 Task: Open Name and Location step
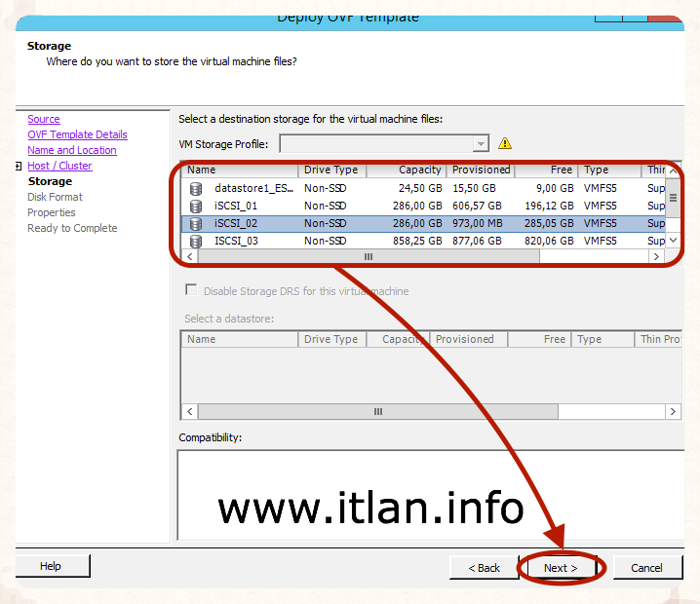coord(71,150)
